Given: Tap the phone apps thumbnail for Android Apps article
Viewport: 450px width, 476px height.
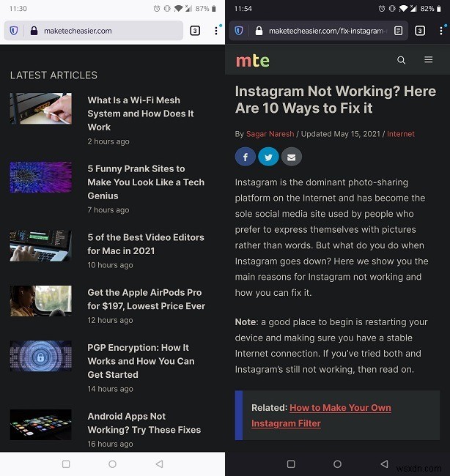Looking at the screenshot, I should (41, 425).
